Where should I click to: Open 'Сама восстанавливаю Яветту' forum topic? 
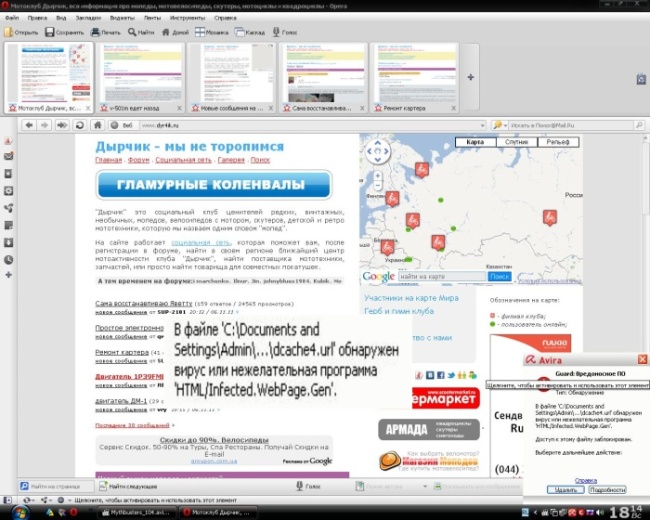tap(143, 304)
